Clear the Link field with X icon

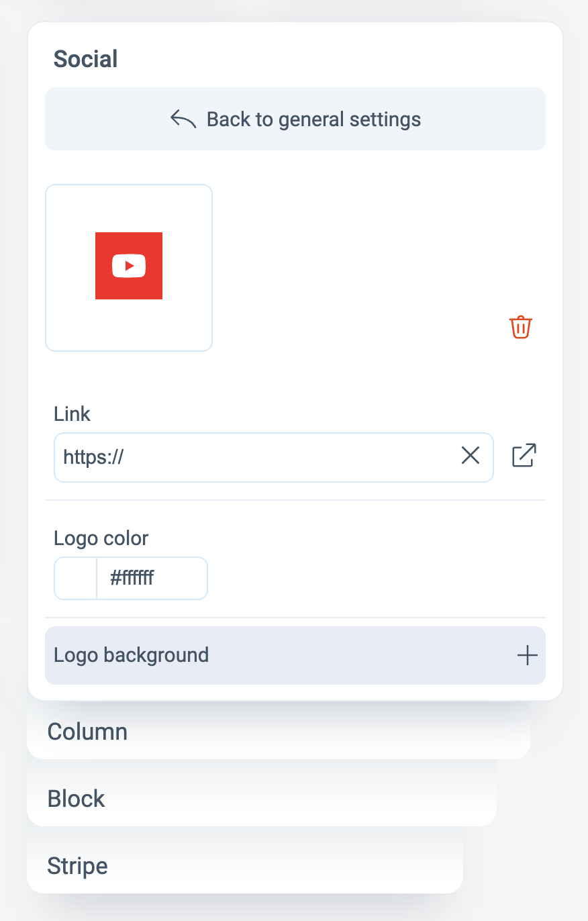click(471, 456)
